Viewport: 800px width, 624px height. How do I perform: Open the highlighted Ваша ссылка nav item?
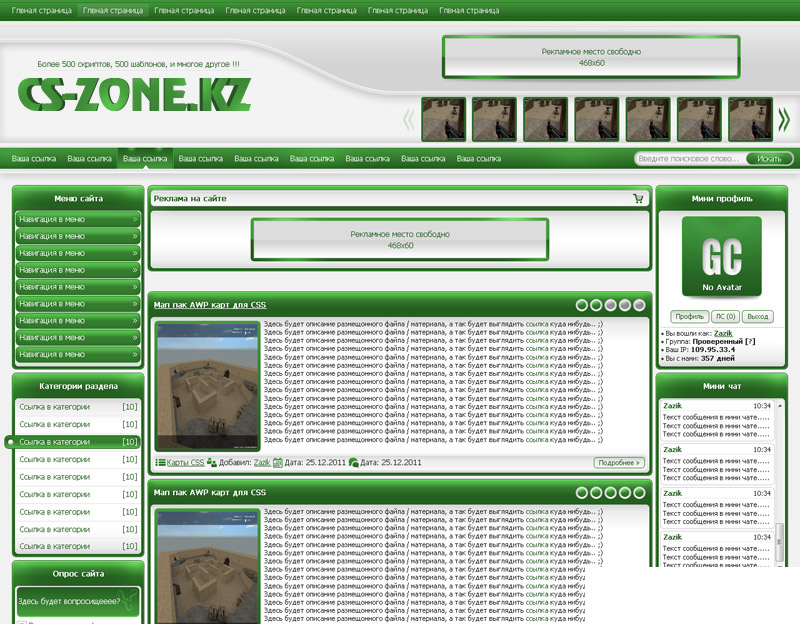pos(145,159)
